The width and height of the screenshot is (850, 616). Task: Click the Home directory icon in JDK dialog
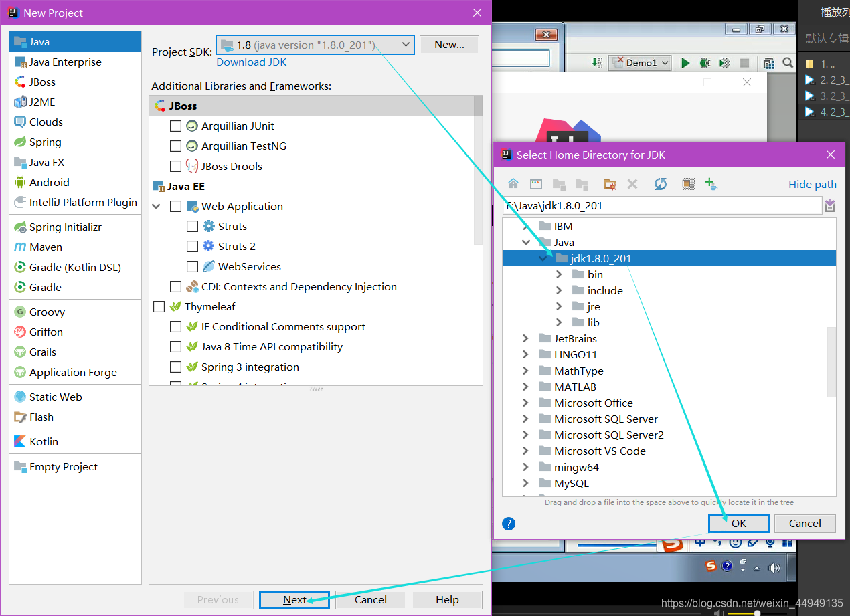513,184
